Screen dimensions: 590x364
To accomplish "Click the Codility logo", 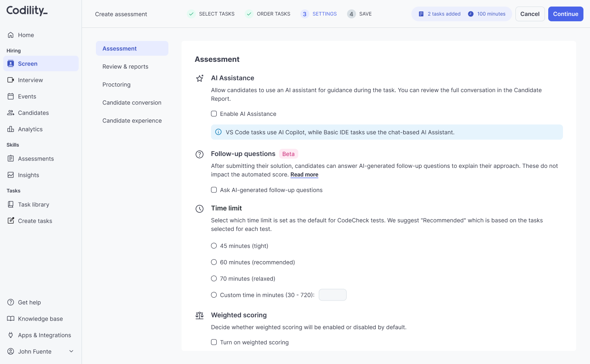I will [26, 11].
